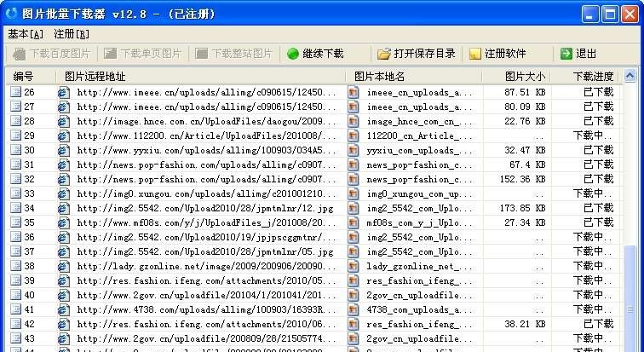Viewport: 644px width, 352px height.
Task: Click the green continue-download circle icon
Action: (x=293, y=54)
